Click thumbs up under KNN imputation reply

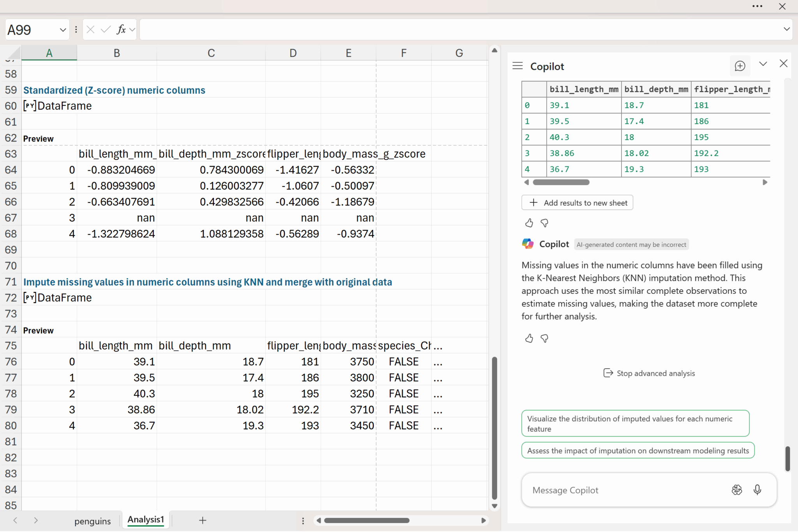pyautogui.click(x=529, y=338)
